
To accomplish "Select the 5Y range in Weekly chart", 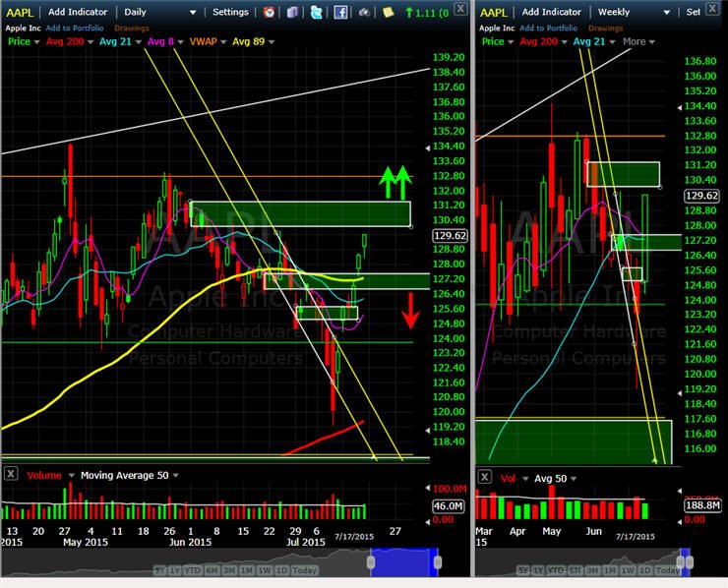I will pyautogui.click(x=523, y=570).
